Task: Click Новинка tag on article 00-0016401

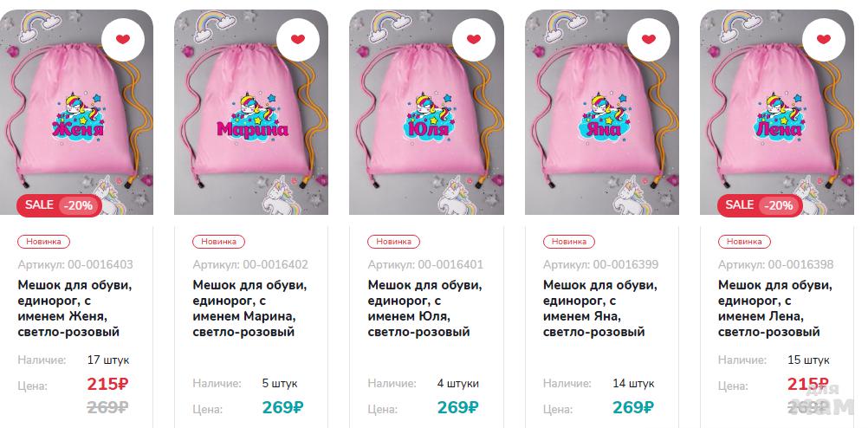Action: click(393, 242)
